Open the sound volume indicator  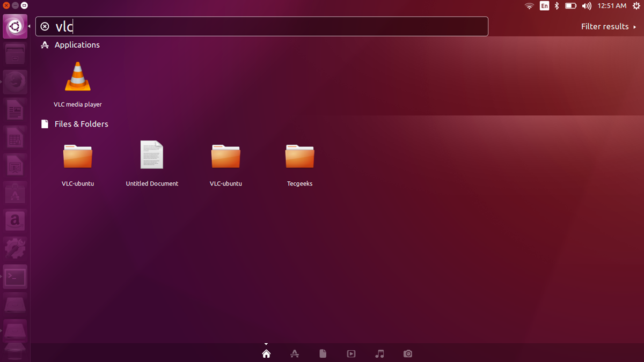(587, 6)
